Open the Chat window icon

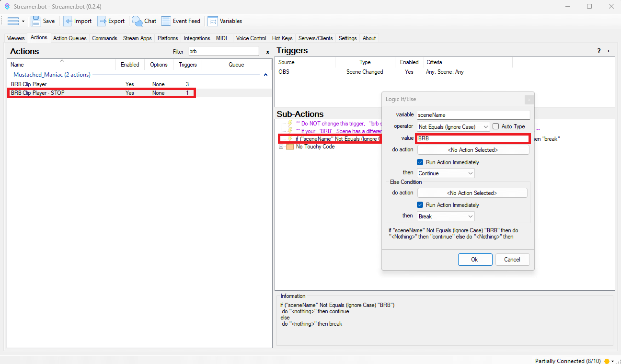[138, 21]
